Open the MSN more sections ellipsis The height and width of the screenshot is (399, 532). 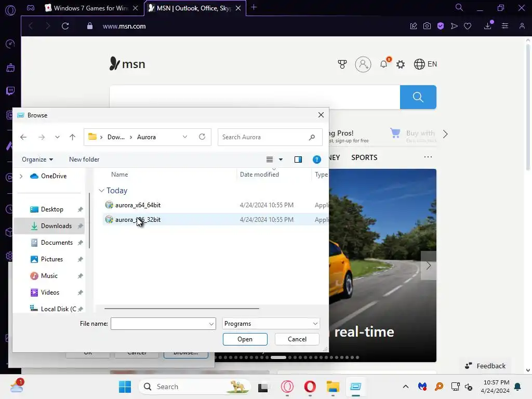pos(428,157)
